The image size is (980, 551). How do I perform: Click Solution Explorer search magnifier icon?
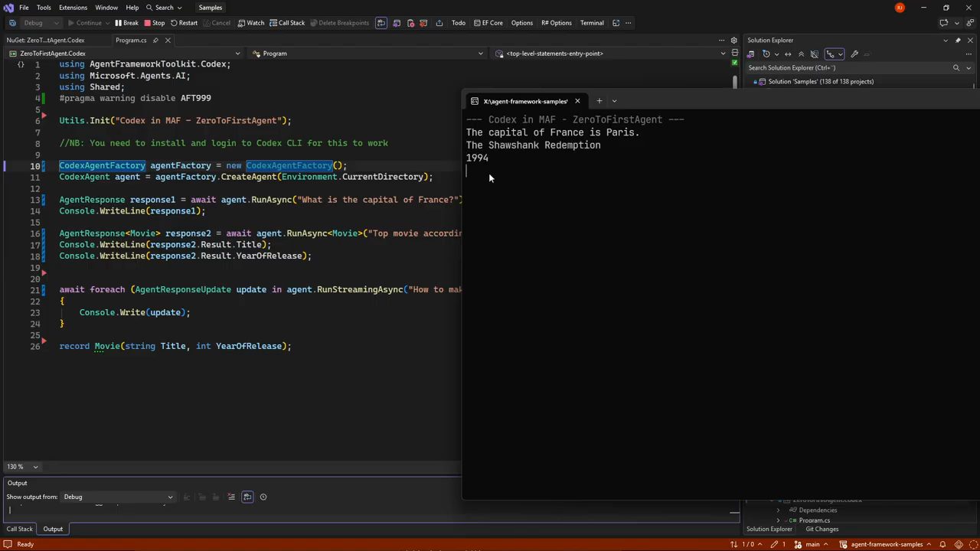click(955, 68)
